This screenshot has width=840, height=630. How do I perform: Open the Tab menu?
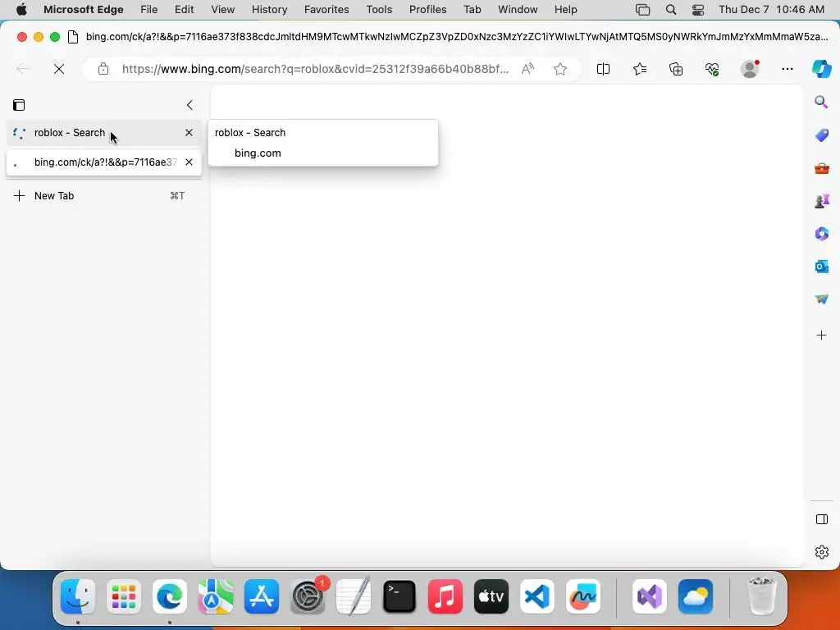[x=472, y=10]
